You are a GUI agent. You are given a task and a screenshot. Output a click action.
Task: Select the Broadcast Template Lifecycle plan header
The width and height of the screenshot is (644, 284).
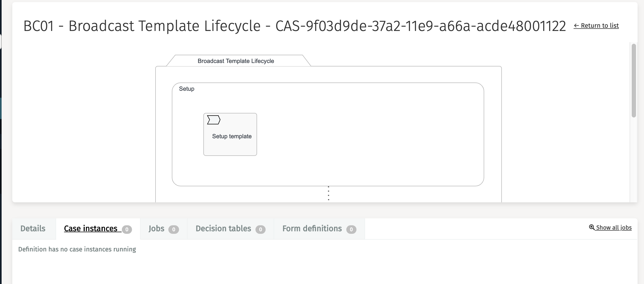[x=236, y=61]
